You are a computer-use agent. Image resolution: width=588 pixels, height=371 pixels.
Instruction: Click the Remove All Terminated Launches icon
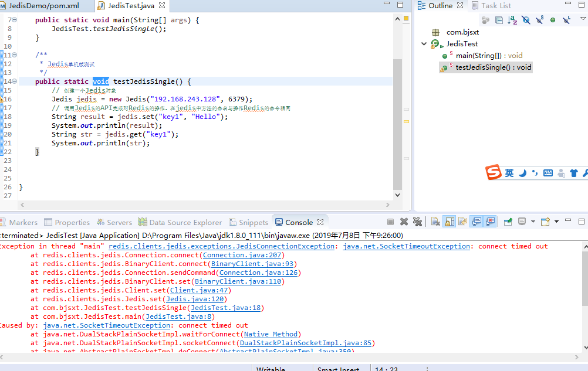[x=417, y=222]
